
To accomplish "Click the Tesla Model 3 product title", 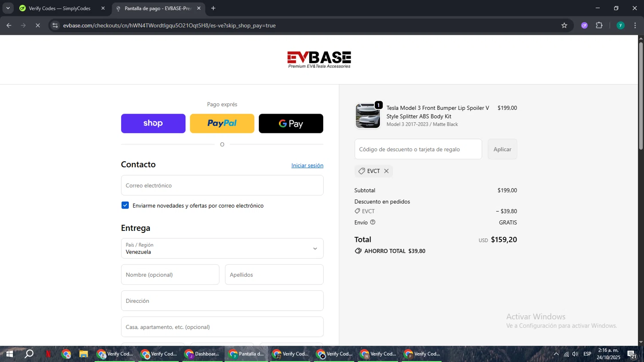I will point(437,112).
